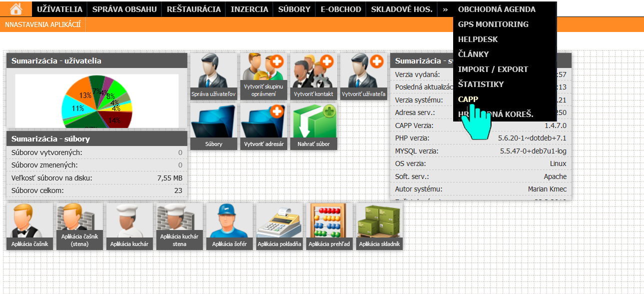644x294 pixels.
Task: Click the orange home icon
Action: click(16, 8)
